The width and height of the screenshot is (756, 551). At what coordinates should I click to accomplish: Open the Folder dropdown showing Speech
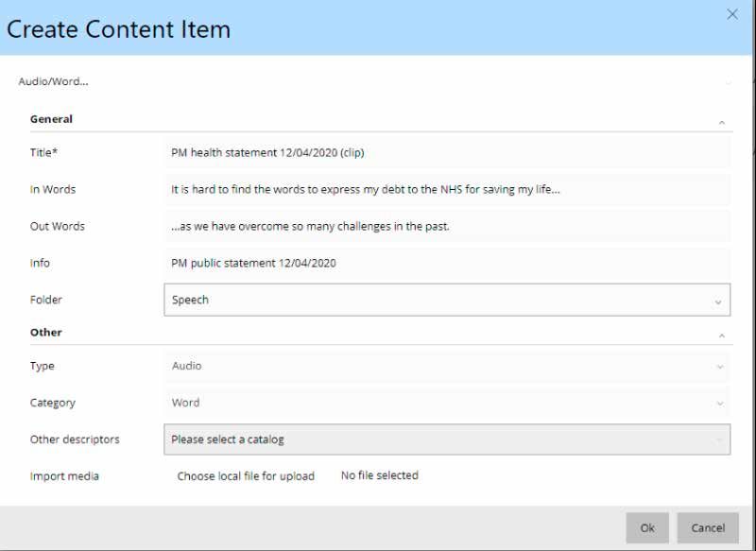(447, 300)
